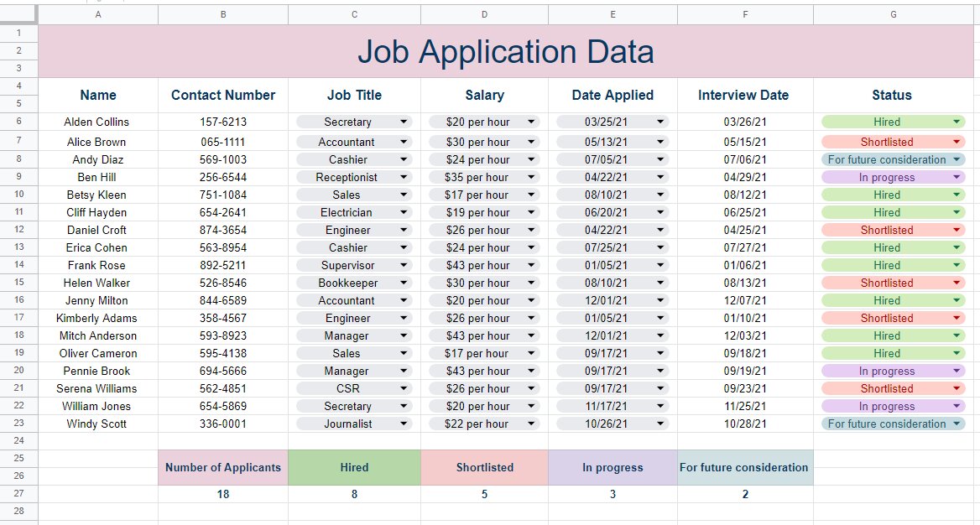Select contact number 874-3654
The image size is (980, 525).
pos(223,230)
